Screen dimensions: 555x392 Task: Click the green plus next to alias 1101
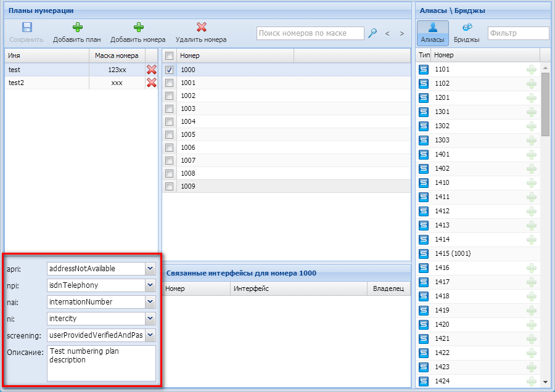coord(532,70)
